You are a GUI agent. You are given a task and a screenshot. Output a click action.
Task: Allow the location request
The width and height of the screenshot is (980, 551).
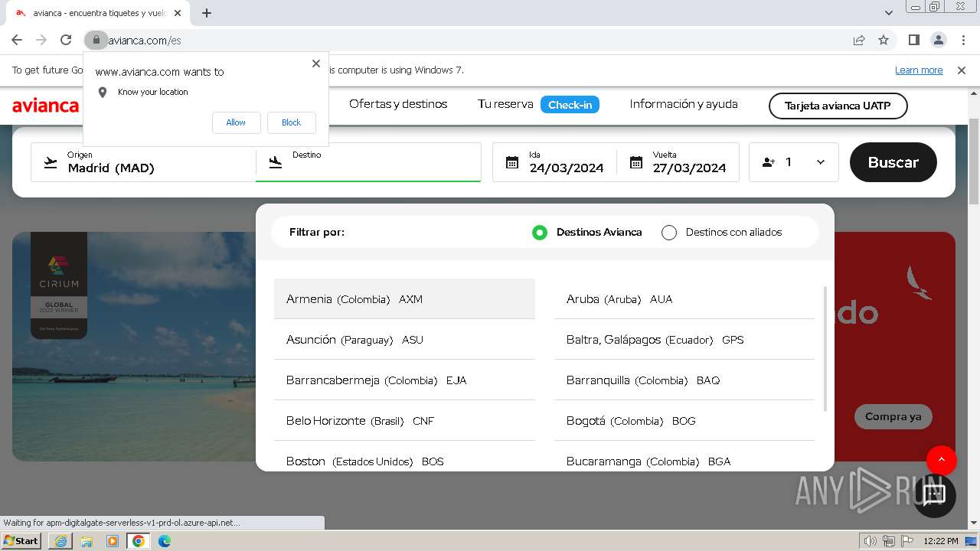tap(236, 122)
